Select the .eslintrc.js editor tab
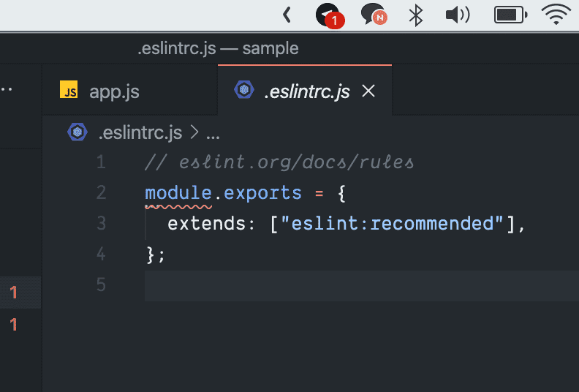Screen dimensions: 579x392 [306, 91]
